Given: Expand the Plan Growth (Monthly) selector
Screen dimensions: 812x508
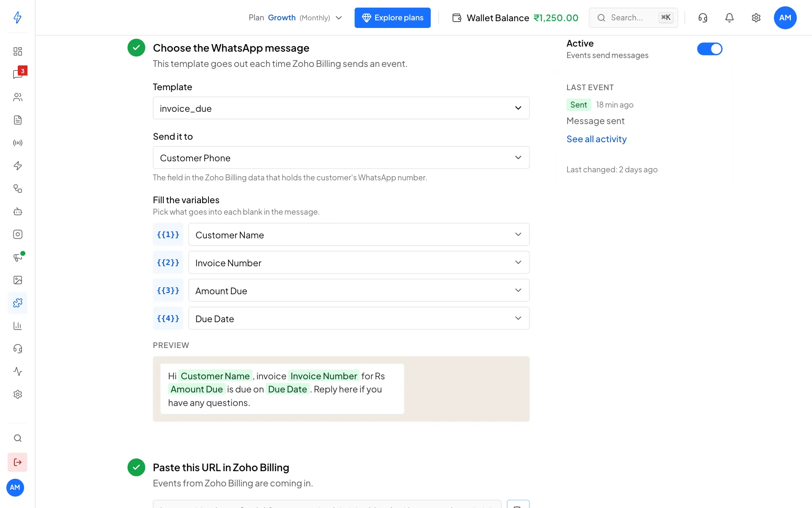Looking at the screenshot, I should 295,18.
